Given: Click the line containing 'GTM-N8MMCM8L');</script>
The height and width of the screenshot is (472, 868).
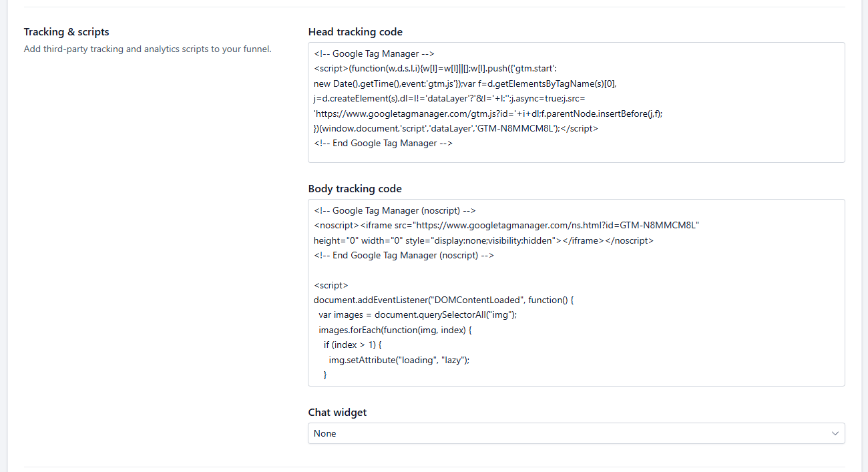Looking at the screenshot, I should tap(456, 128).
